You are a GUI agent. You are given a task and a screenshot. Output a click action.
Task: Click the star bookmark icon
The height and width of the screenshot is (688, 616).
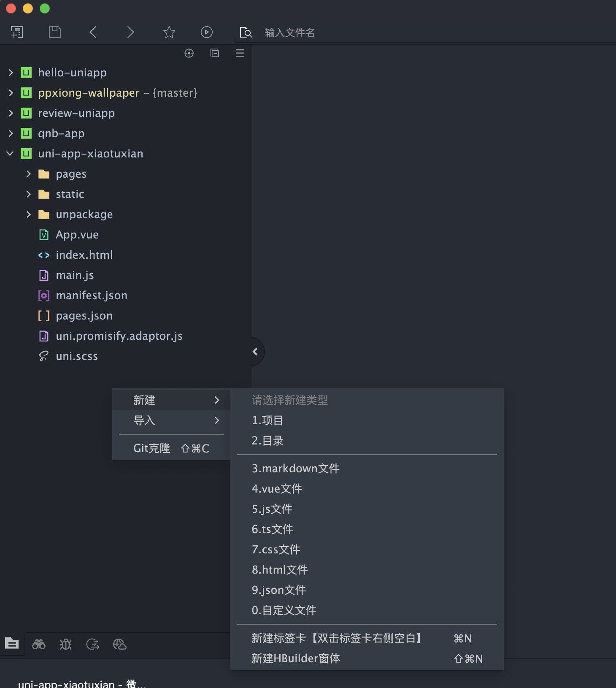tap(169, 32)
